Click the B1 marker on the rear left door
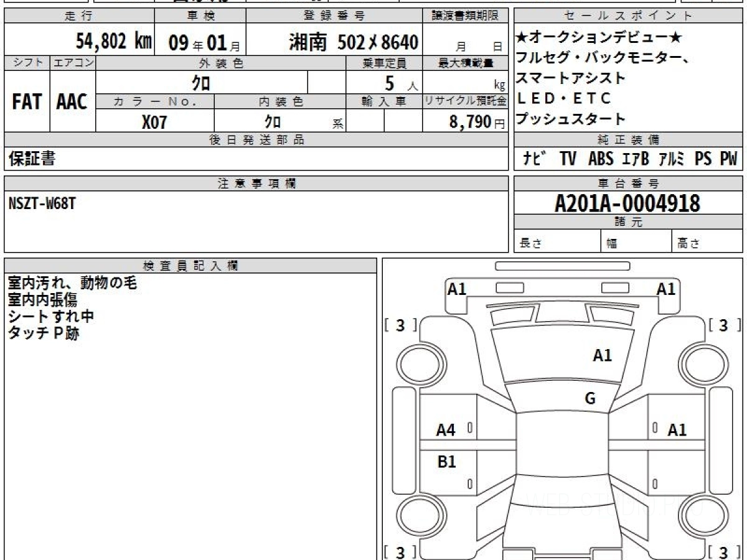Screen dimensions: 747x560 click(450, 462)
